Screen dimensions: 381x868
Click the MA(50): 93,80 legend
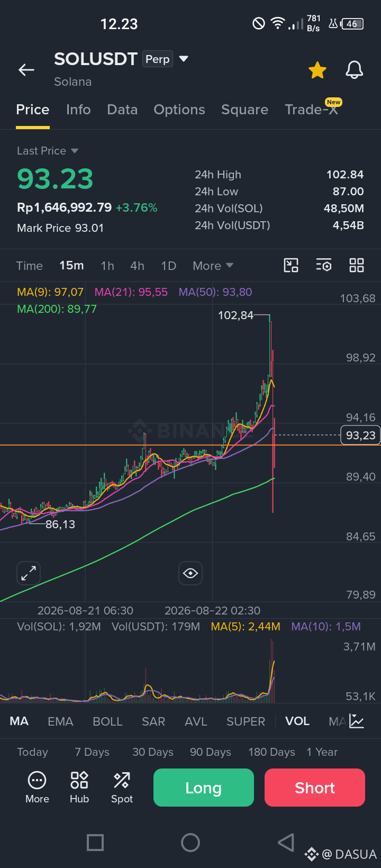click(x=215, y=292)
